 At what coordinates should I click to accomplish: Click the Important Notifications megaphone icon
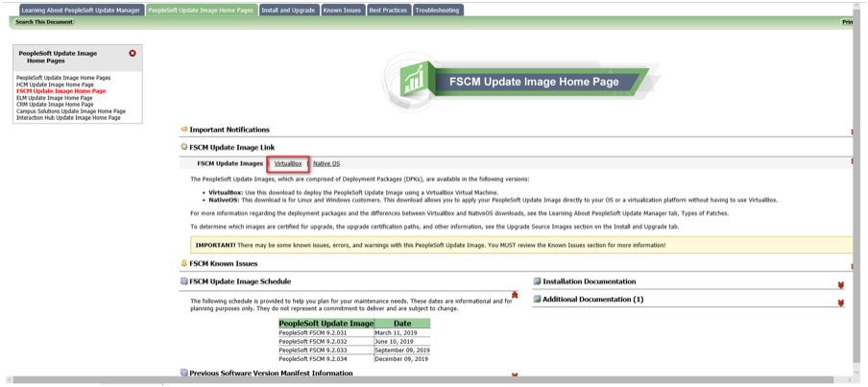pyautogui.click(x=183, y=130)
